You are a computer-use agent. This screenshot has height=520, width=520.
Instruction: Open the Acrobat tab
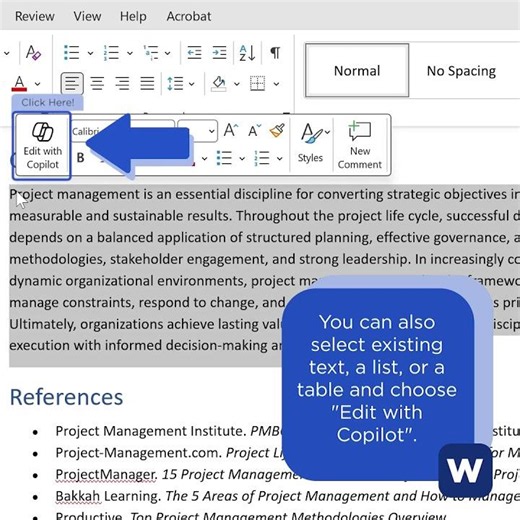point(189,16)
